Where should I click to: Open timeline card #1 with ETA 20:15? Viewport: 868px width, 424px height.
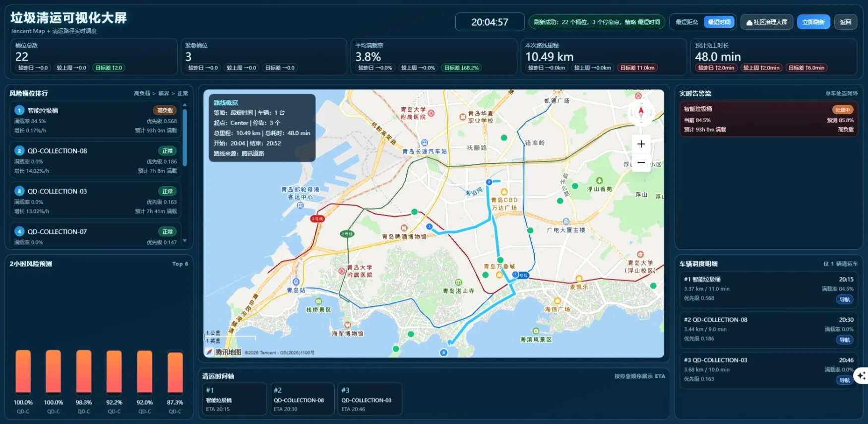point(234,399)
